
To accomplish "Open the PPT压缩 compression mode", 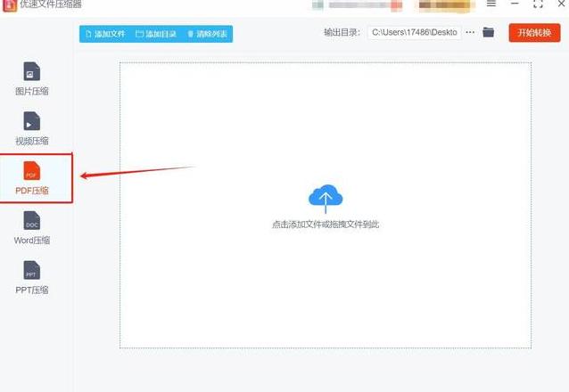I will (x=32, y=277).
